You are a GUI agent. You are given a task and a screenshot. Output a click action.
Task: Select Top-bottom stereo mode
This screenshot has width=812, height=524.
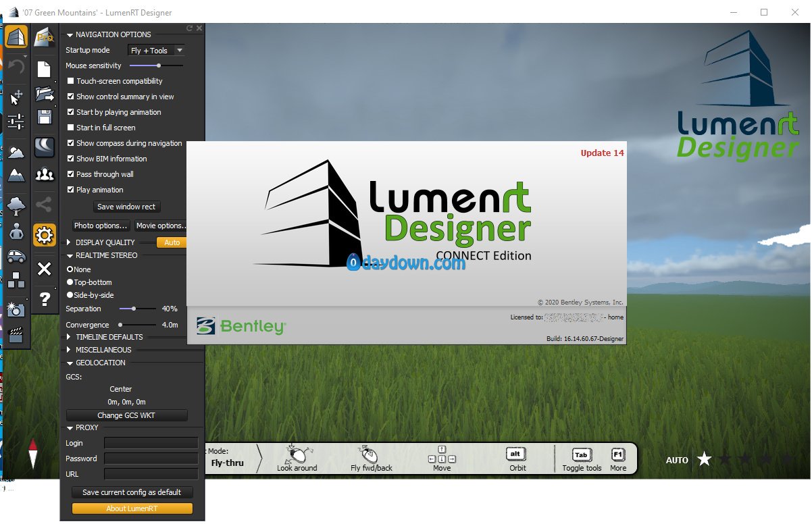click(x=70, y=282)
